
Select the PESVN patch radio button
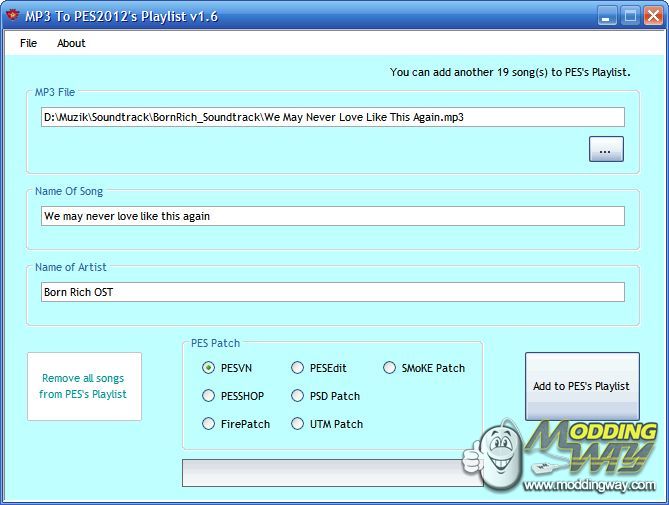[x=209, y=368]
